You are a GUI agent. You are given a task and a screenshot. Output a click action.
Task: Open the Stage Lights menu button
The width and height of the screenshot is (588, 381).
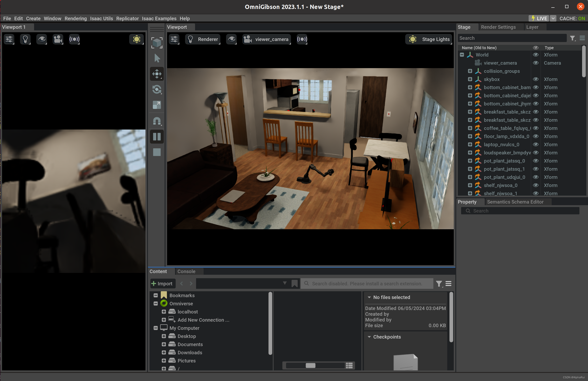point(429,39)
